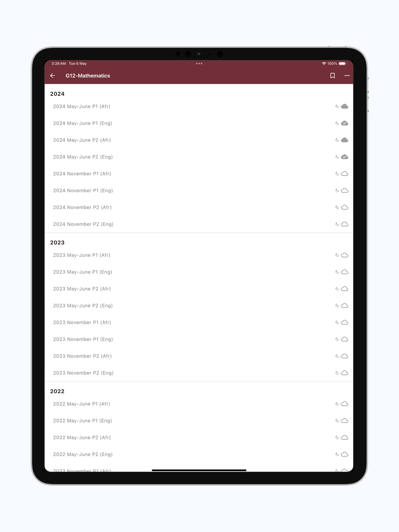Download 2022 May-June P2 (Eng) cloud icon
The width and height of the screenshot is (399, 532).
click(345, 454)
